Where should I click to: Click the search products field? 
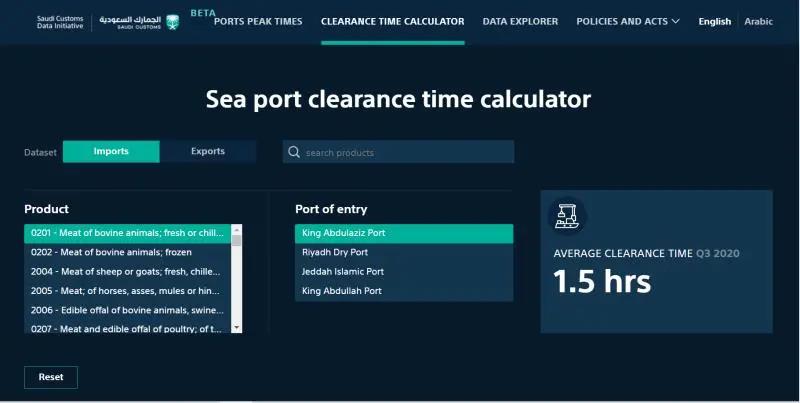tap(398, 152)
